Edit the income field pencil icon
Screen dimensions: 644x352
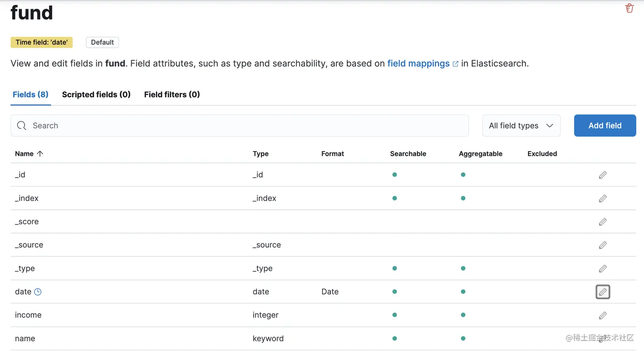click(603, 315)
